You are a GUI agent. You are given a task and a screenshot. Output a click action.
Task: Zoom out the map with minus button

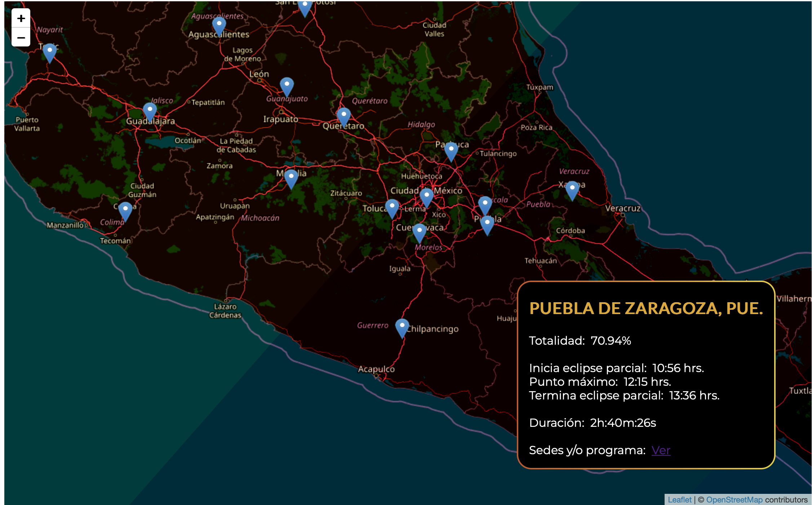21,37
